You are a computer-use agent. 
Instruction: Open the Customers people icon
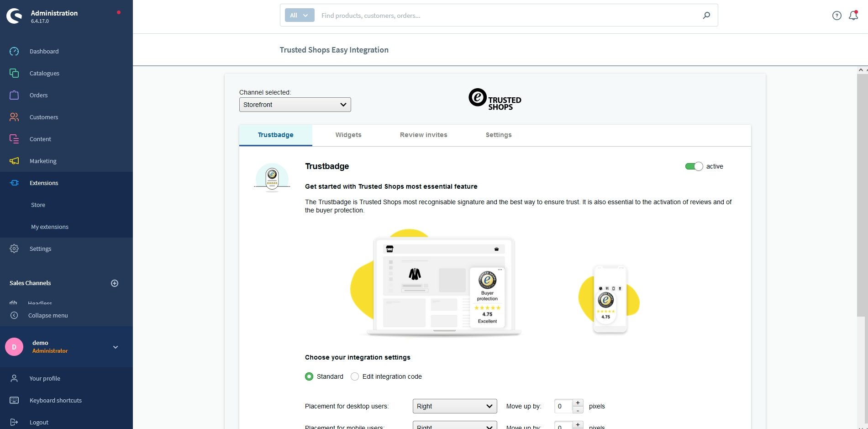[14, 117]
